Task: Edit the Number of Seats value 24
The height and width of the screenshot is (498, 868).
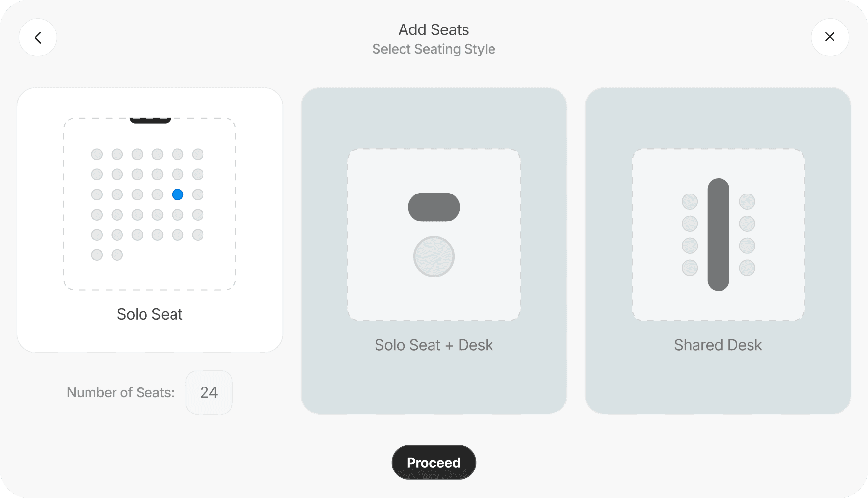Action: 209,392
